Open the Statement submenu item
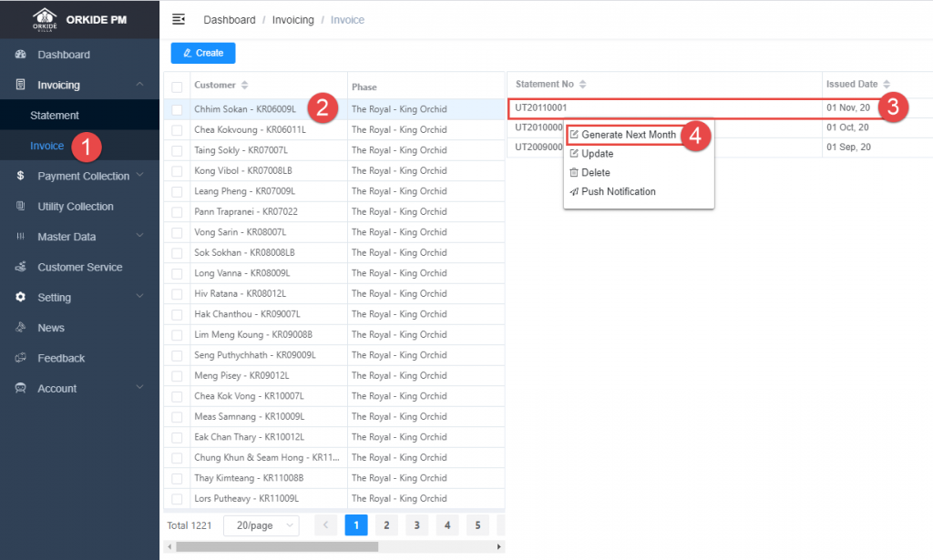 point(55,116)
